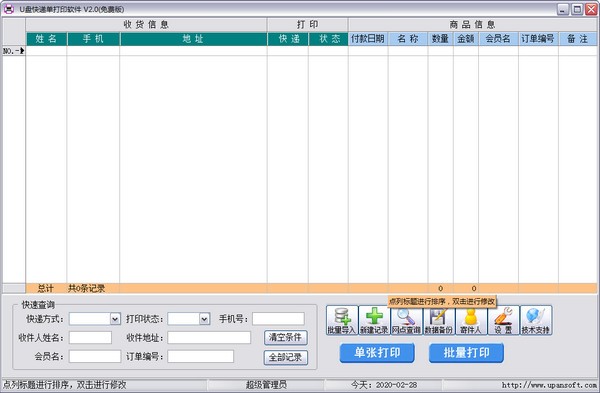600x393 pixels.
Task: Sort by the 金额 column header
Action: click(466, 39)
